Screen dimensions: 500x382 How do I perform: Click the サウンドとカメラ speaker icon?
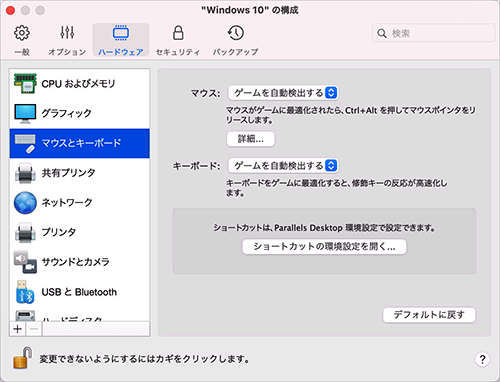coord(25,262)
